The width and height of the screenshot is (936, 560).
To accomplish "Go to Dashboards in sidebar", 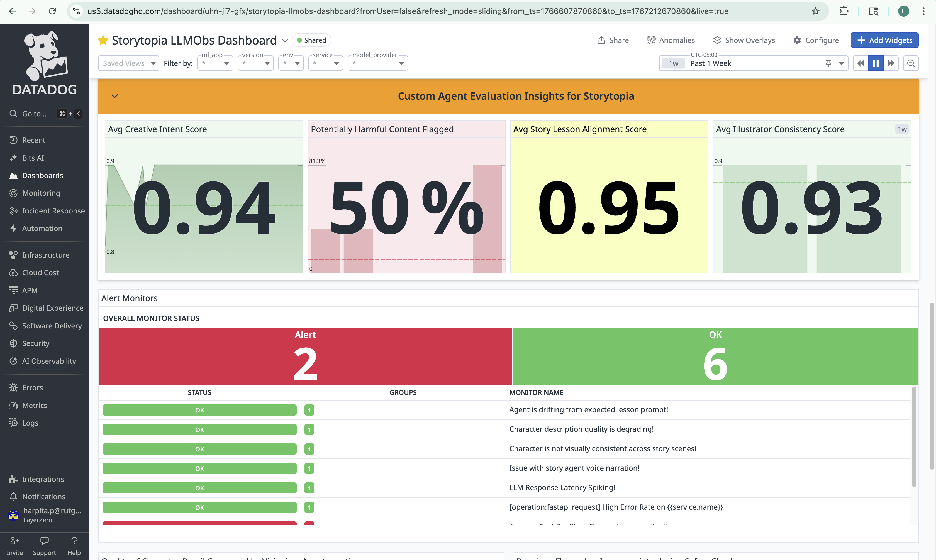I will [x=42, y=175].
